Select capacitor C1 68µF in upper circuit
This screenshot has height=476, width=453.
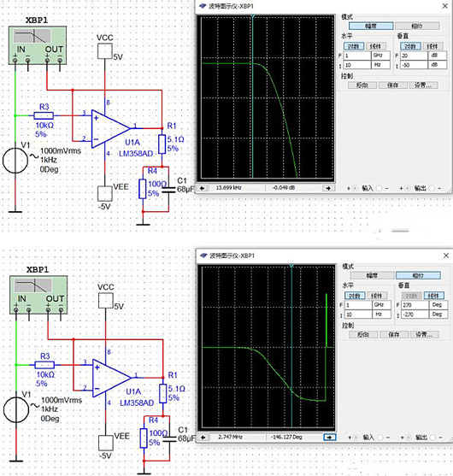pos(169,190)
